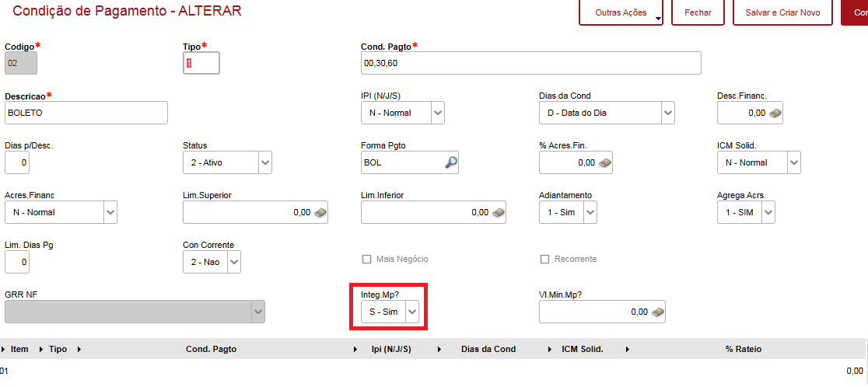This screenshot has width=868, height=387.
Task: Enable the Mais Negócio checkbox
Action: pos(366,259)
